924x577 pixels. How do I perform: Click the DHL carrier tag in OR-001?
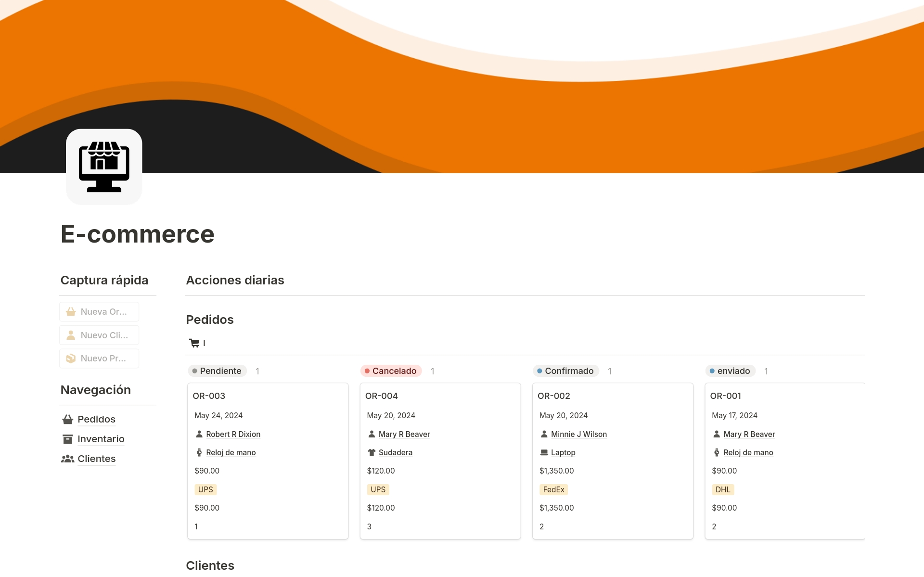[722, 489]
